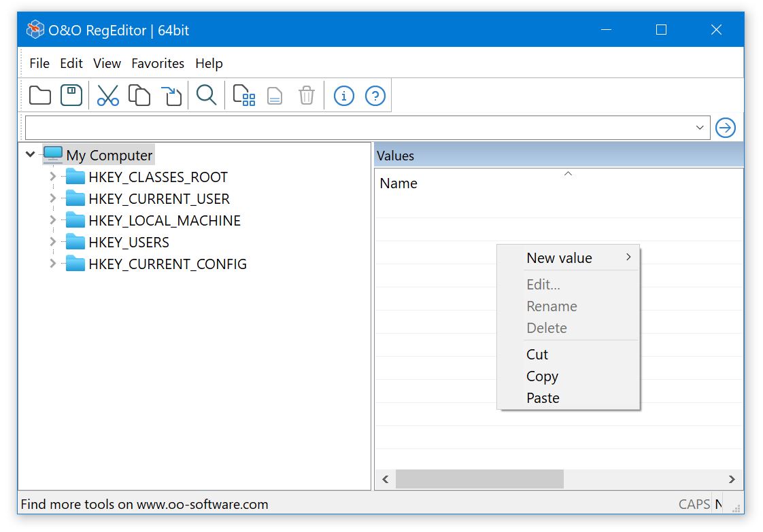
Task: Click the Copy toolbar icon
Action: (139, 95)
